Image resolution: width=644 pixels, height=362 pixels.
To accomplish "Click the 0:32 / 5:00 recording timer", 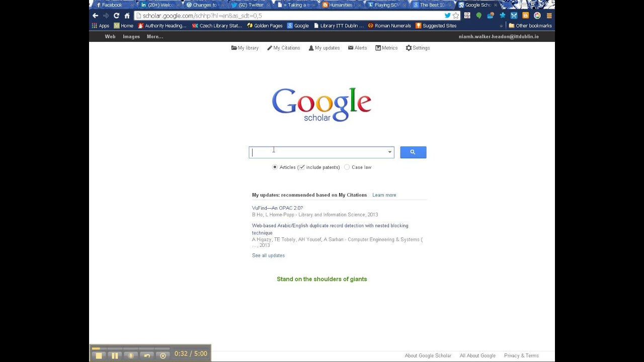I will click(191, 353).
